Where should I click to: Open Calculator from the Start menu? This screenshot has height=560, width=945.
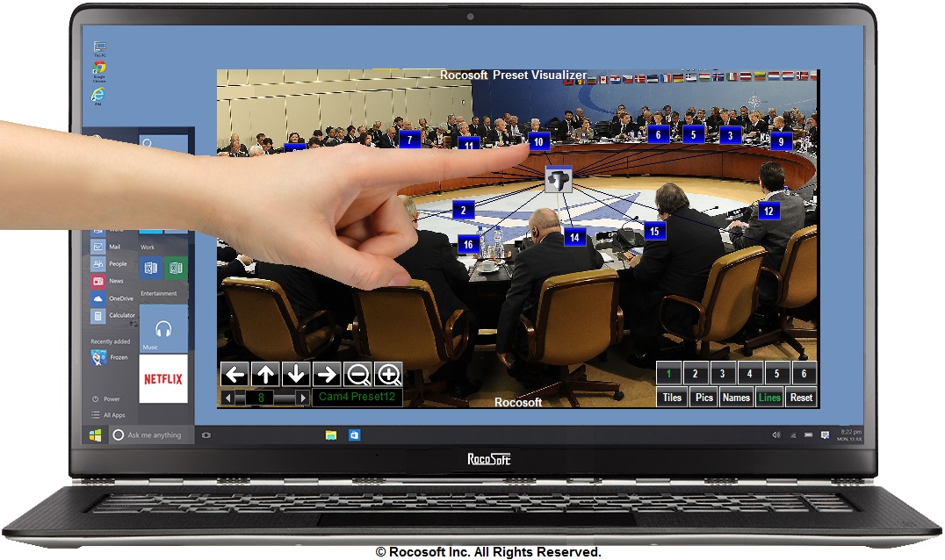[x=112, y=315]
